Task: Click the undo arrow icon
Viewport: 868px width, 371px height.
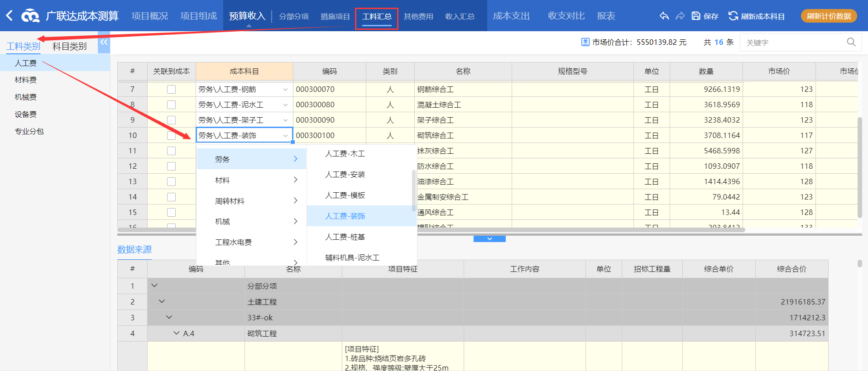Action: coord(664,16)
